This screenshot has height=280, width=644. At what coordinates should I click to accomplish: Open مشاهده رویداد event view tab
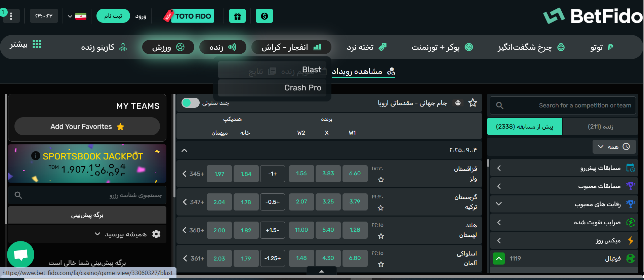pos(363,72)
